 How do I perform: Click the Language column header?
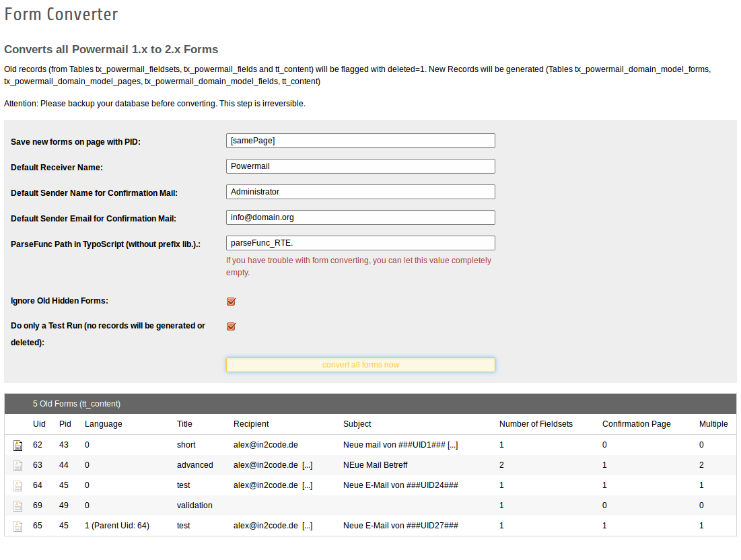[x=104, y=424]
